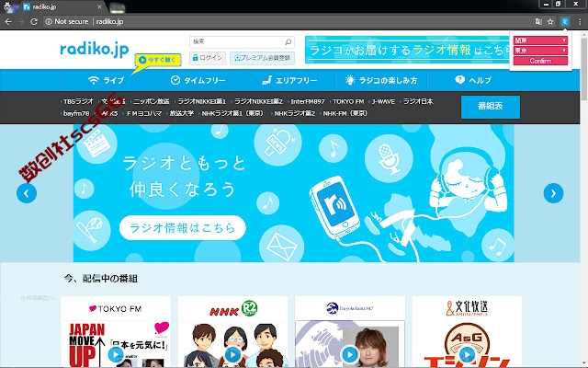
Task: Click the yellow 今すぐ聴く bubble
Action: (158, 60)
